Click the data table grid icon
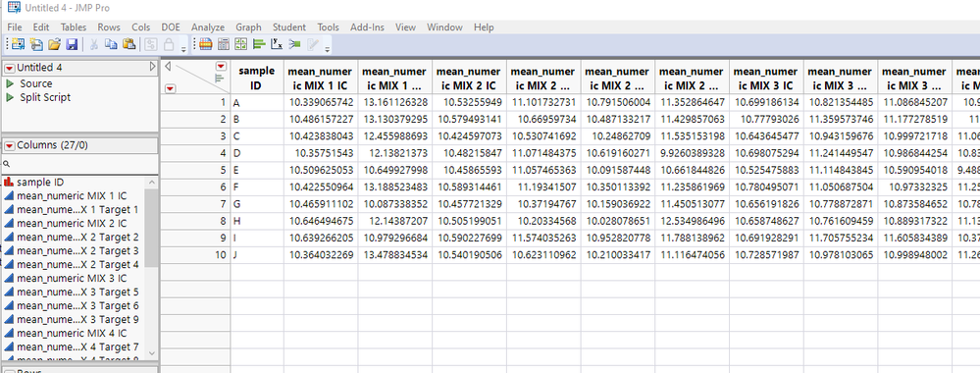Screen dimensions: 980x373 click(206, 44)
